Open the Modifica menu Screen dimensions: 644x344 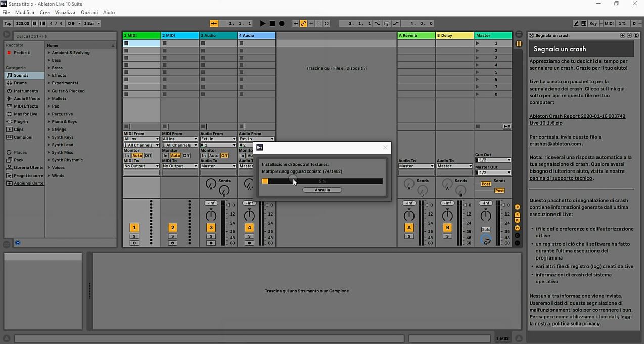pyautogui.click(x=25, y=12)
